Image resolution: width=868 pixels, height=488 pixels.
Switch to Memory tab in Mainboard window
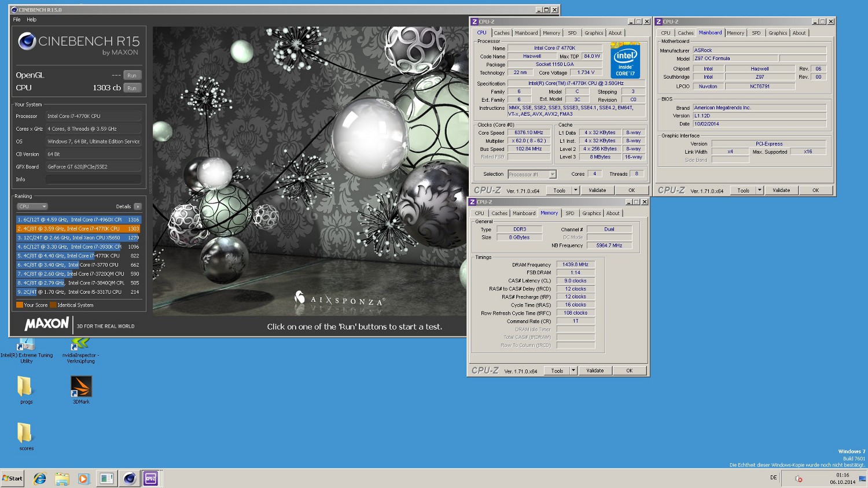735,33
